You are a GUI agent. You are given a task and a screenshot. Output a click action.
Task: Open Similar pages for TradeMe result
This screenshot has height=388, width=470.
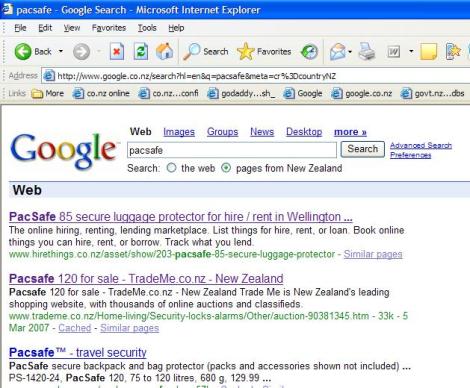click(x=130, y=328)
